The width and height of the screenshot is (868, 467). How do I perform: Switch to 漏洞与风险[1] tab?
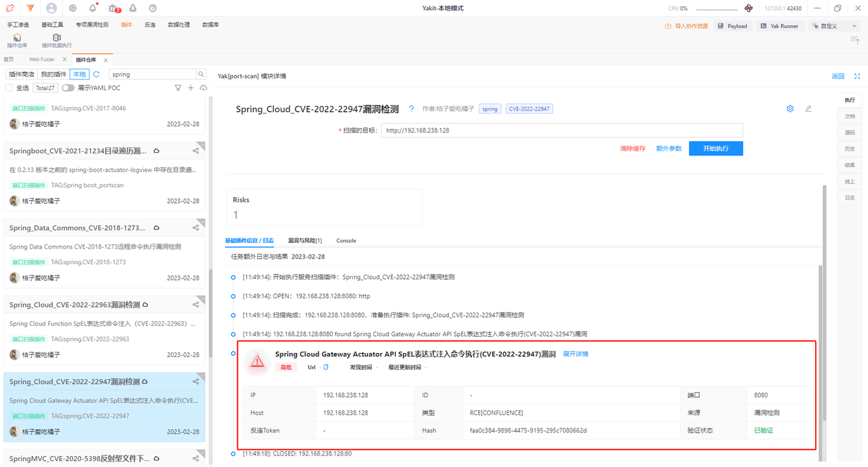coord(304,240)
